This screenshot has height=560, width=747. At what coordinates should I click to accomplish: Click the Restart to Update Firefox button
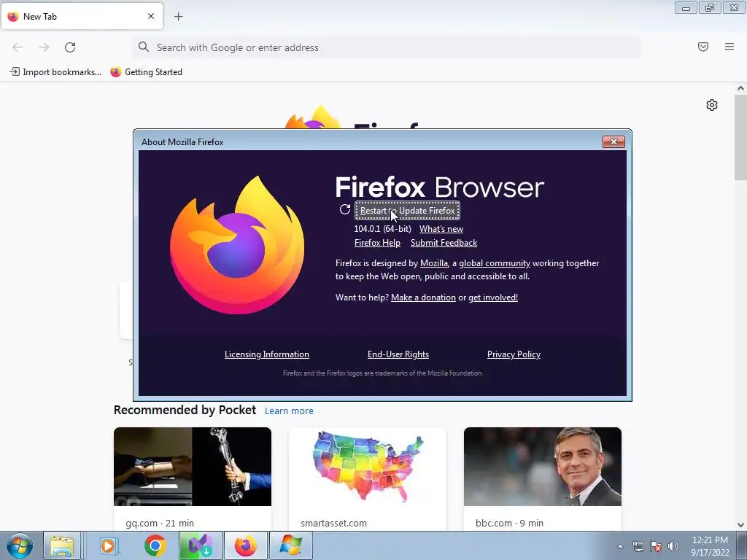pyautogui.click(x=407, y=211)
